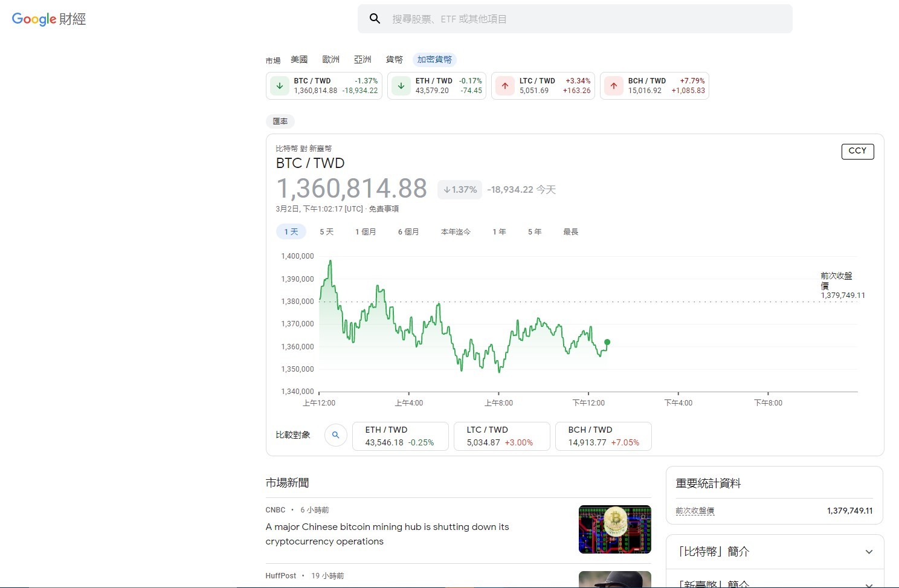899x588 pixels.
Task: Click the 比特幣 對 新臺幣 subtitle
Action: [304, 149]
